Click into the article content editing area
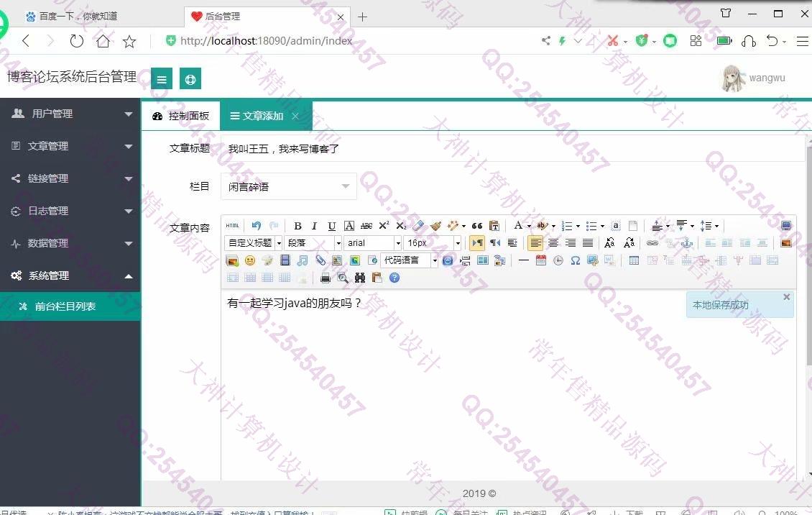The width and height of the screenshot is (812, 515). (x=509, y=386)
